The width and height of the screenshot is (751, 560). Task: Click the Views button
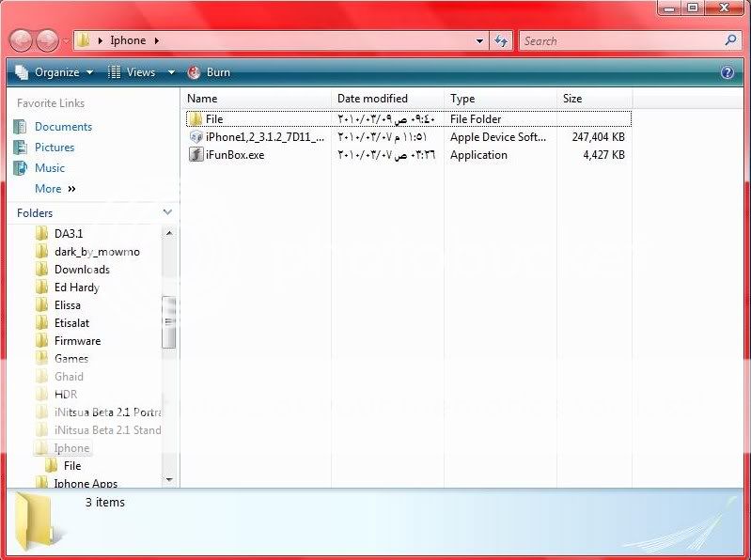click(132, 72)
